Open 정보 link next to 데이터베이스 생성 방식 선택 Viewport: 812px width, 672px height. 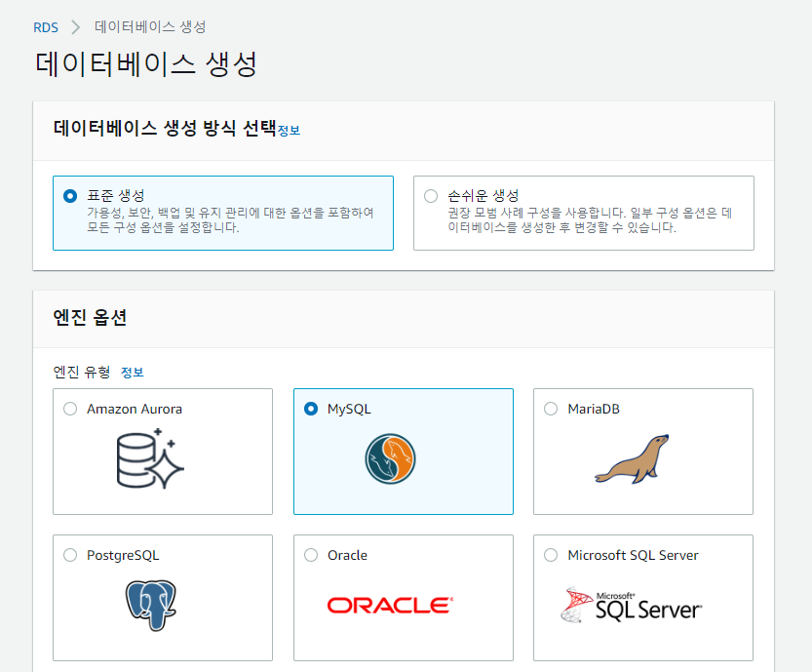[289, 130]
